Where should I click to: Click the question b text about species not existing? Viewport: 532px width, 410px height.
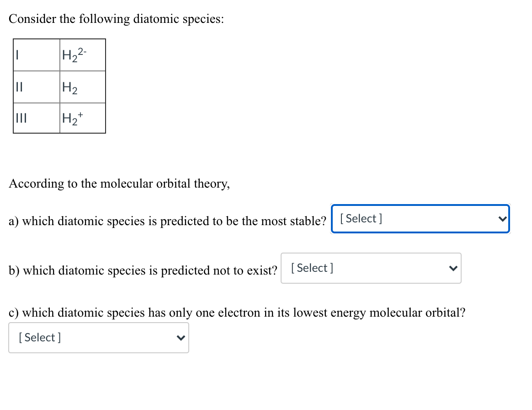pyautogui.click(x=143, y=271)
